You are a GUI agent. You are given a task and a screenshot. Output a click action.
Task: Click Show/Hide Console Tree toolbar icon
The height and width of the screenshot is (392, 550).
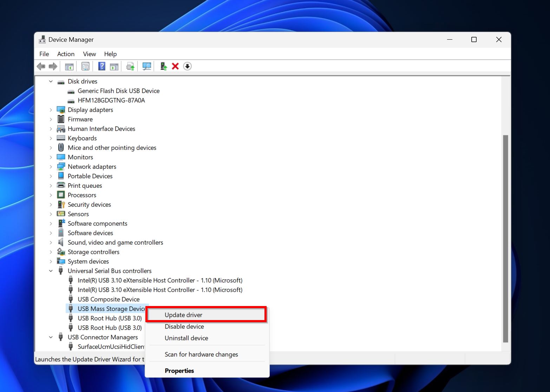(69, 66)
